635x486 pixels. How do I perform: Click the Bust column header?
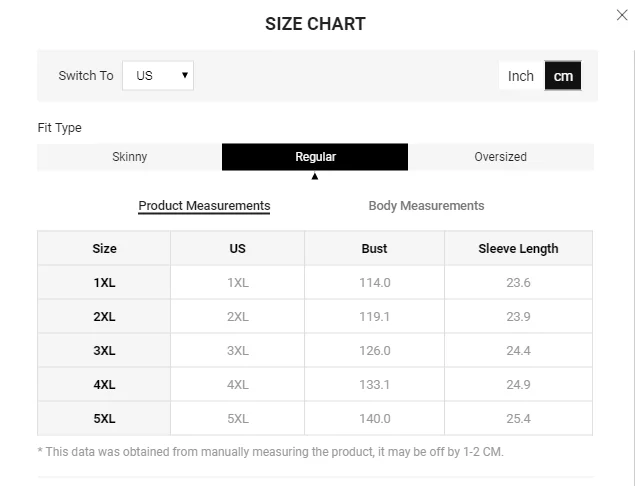374,248
